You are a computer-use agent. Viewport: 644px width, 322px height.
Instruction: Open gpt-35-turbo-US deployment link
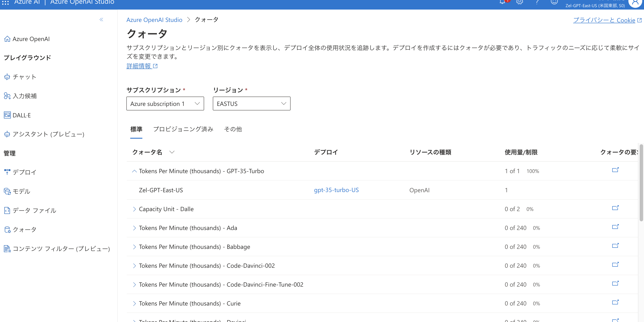336,190
